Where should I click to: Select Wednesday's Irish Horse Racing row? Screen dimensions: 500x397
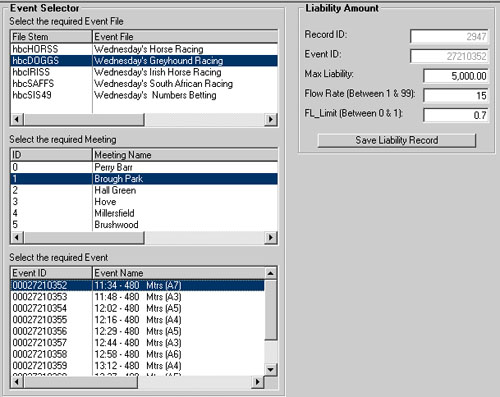click(x=144, y=72)
